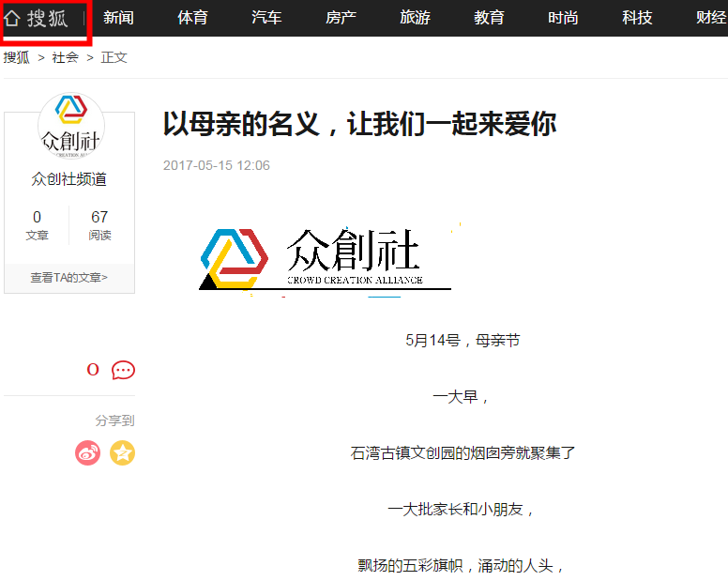Share article to Weibo icon
This screenshot has width=728, height=581.
[88, 452]
